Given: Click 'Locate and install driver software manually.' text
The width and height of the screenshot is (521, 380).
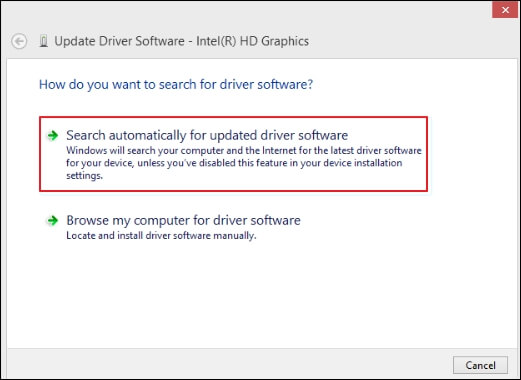Looking at the screenshot, I should 161,236.
